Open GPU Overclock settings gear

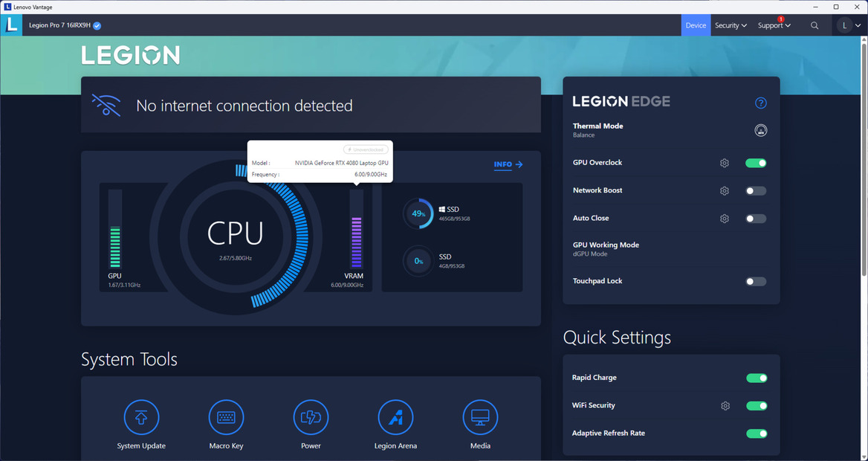click(724, 163)
